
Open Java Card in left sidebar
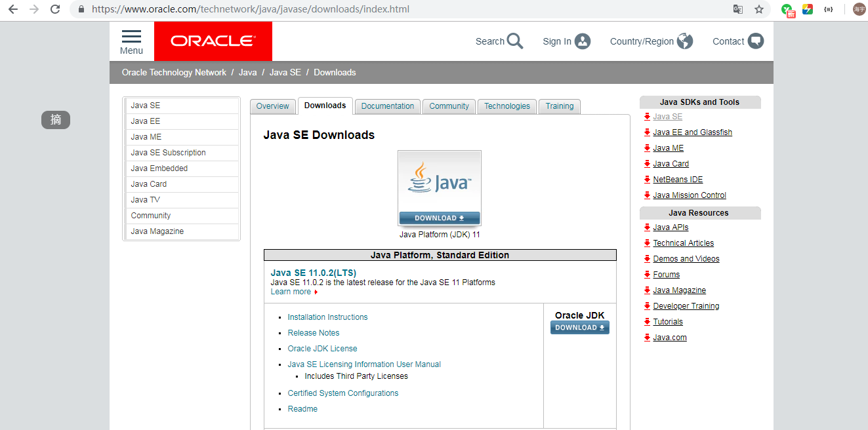(x=182, y=184)
